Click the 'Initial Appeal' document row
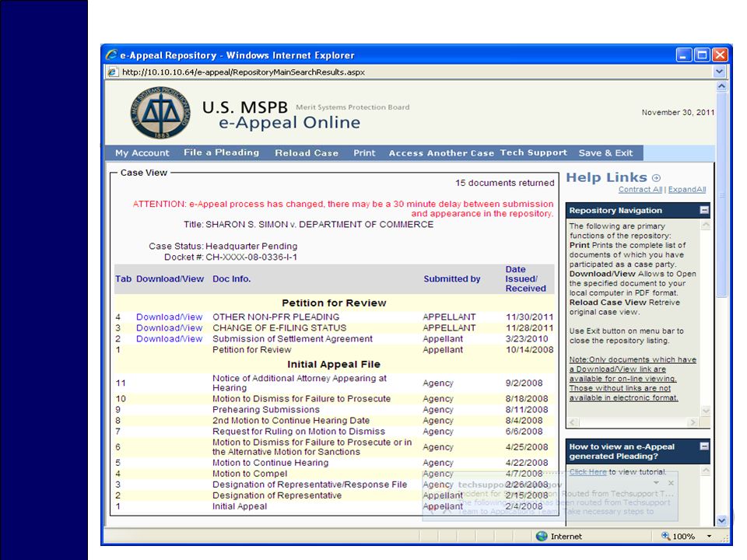747x560 pixels. 334,506
